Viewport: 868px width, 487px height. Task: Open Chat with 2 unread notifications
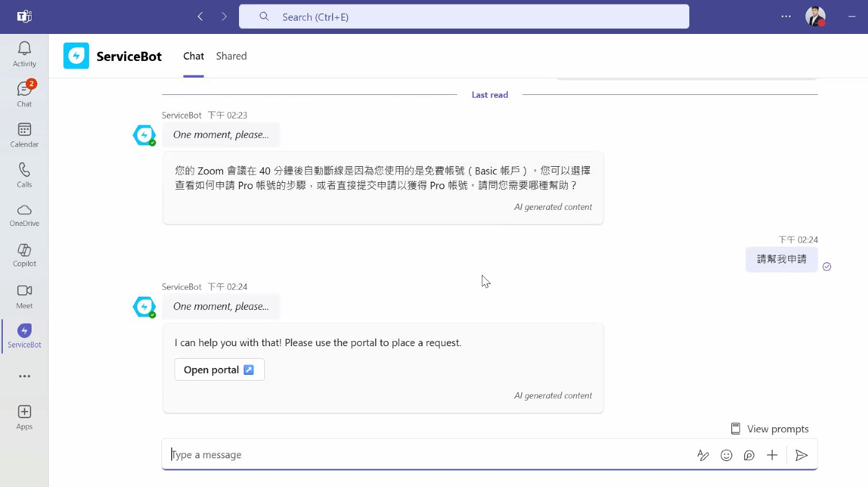pos(24,94)
